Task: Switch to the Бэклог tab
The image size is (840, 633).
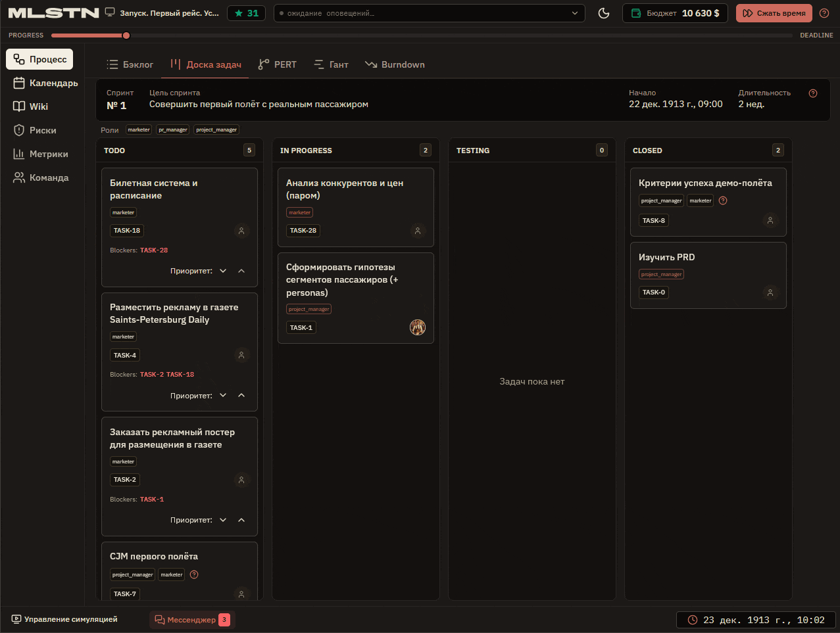Action: pos(130,64)
